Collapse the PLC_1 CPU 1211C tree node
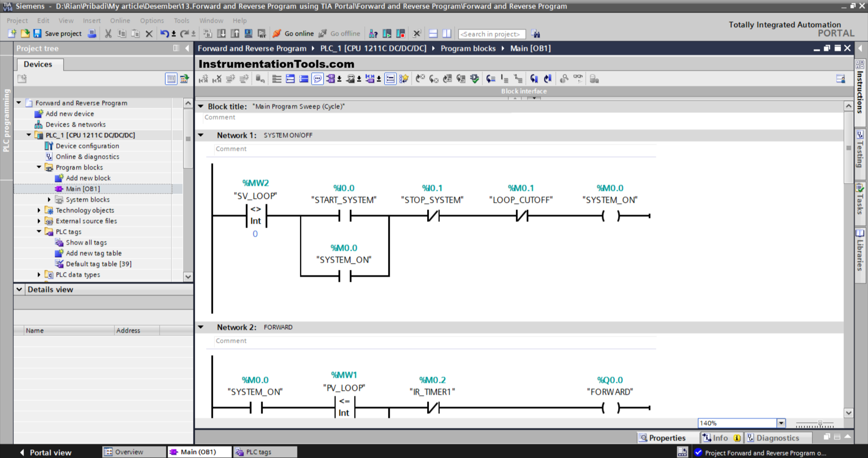Viewport: 868px width, 458px height. 29,135
